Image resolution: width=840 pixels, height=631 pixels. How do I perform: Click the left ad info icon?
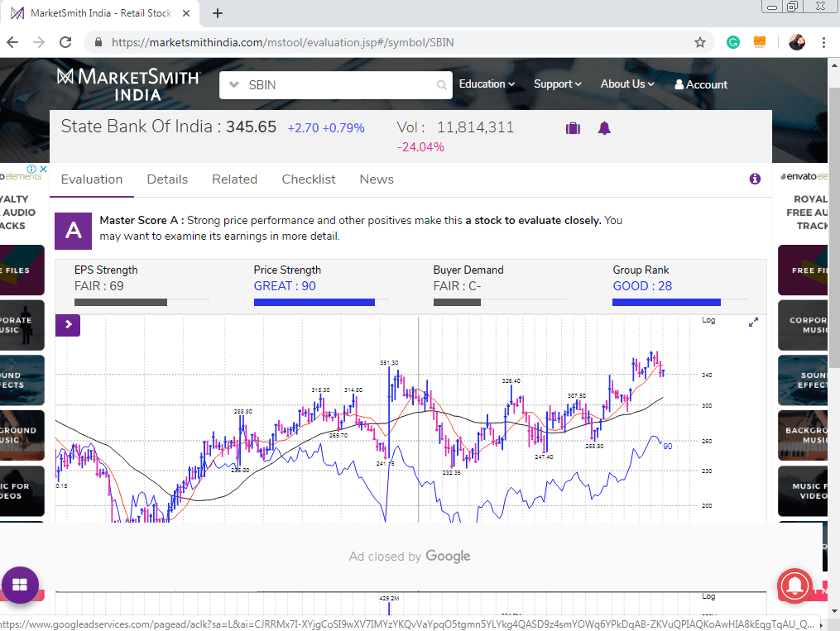coord(31,170)
